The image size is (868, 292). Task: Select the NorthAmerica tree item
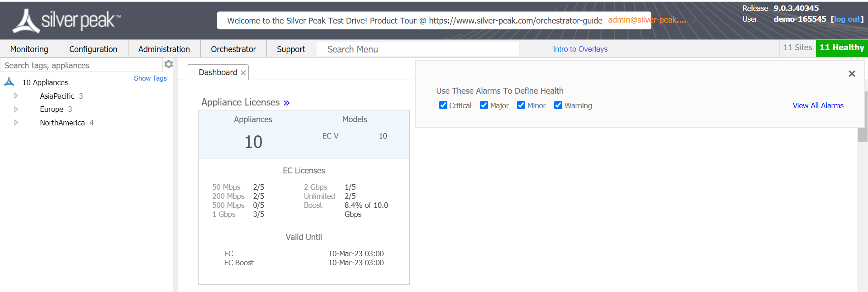(62, 123)
